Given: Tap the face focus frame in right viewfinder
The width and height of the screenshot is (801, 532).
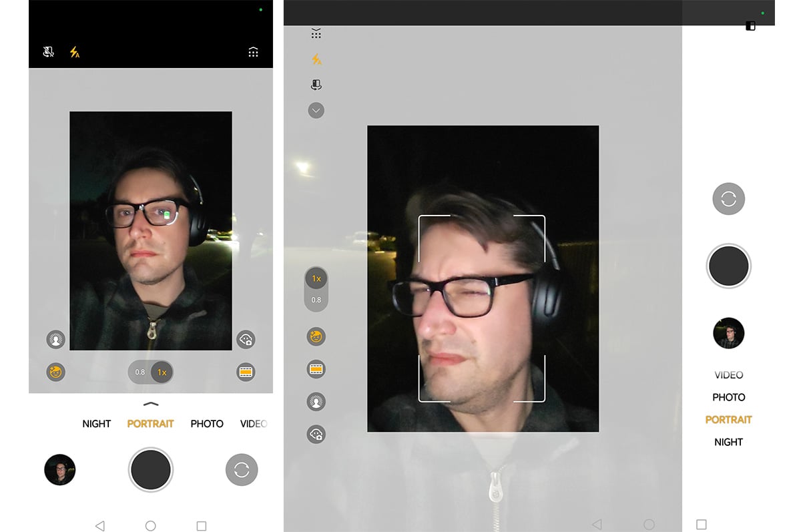Looking at the screenshot, I should (x=482, y=308).
